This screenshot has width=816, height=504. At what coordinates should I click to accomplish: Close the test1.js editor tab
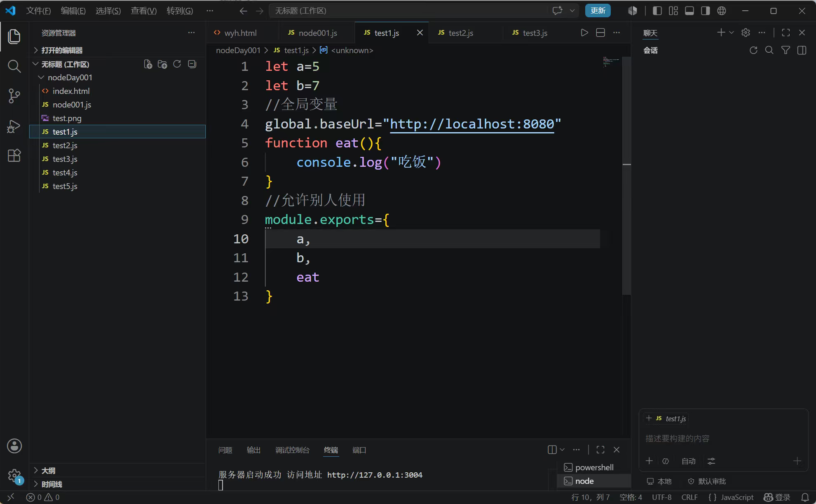click(420, 33)
